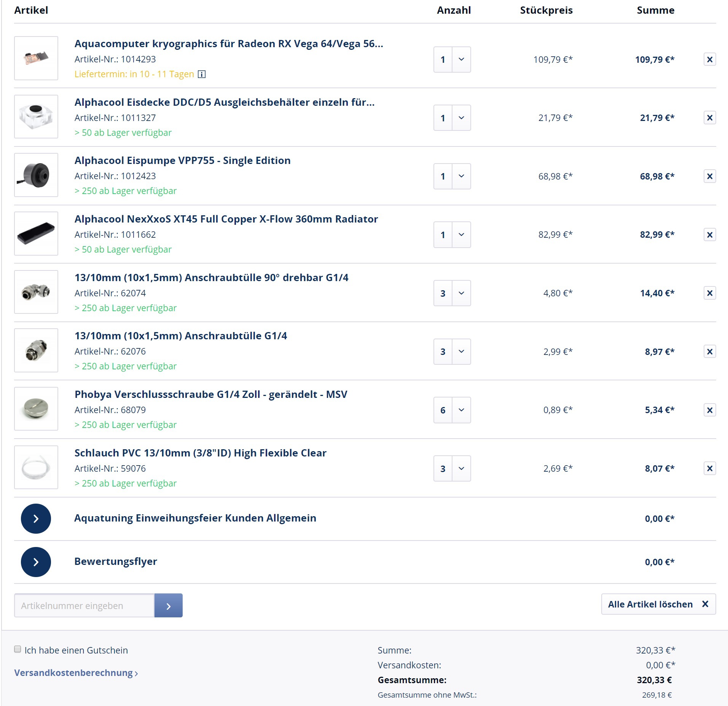Screen dimensions: 728x706
Task: Open Alphacool Eispumpe VPP755 product link
Action: [x=182, y=161]
